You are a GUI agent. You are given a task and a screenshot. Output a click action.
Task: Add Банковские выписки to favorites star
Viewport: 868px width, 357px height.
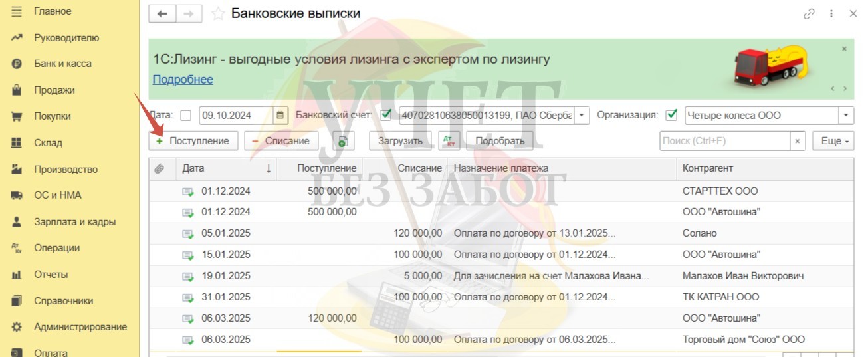click(217, 13)
